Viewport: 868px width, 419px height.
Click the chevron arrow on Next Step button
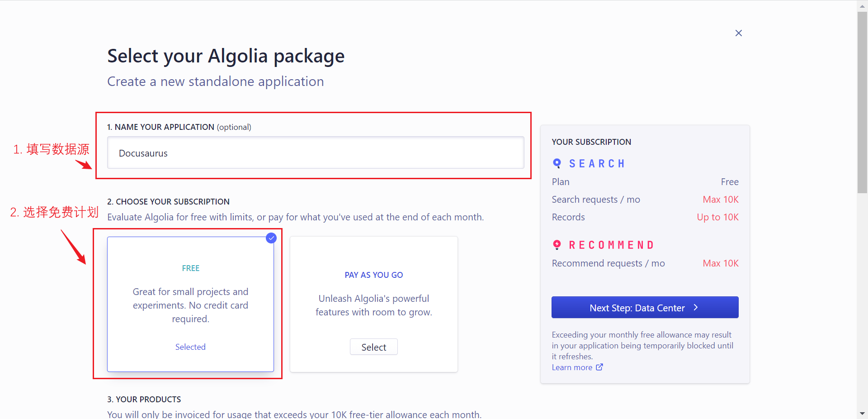click(696, 308)
